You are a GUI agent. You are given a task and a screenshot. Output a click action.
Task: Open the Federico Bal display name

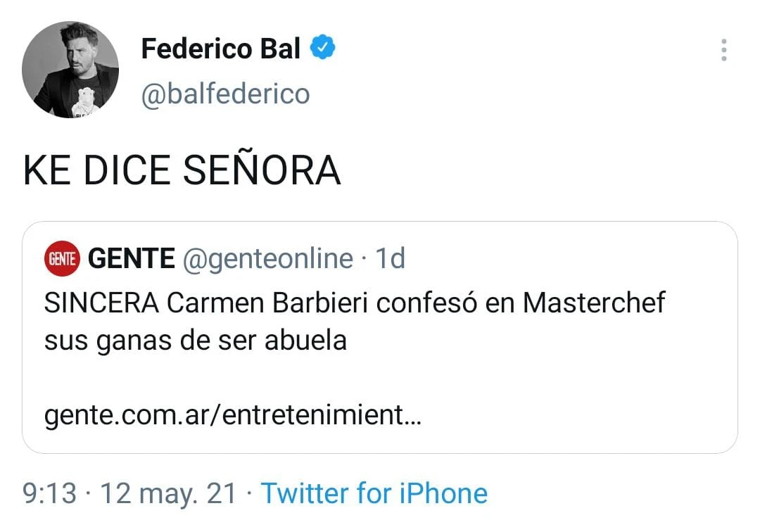coord(220,49)
